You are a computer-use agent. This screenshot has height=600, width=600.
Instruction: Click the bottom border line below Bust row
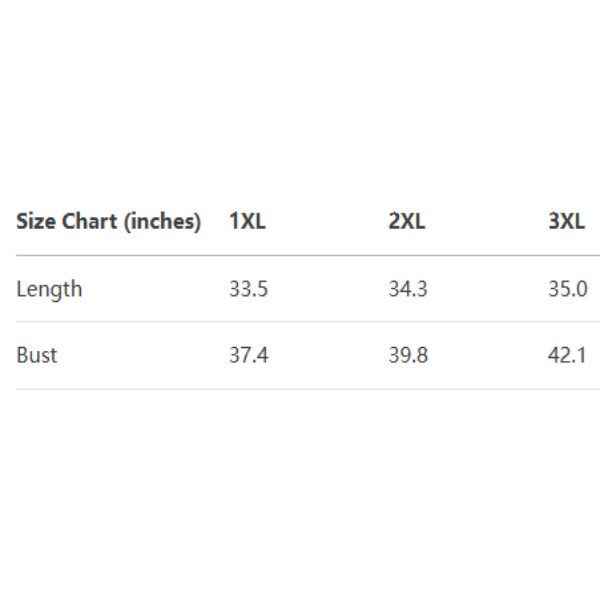(x=300, y=389)
